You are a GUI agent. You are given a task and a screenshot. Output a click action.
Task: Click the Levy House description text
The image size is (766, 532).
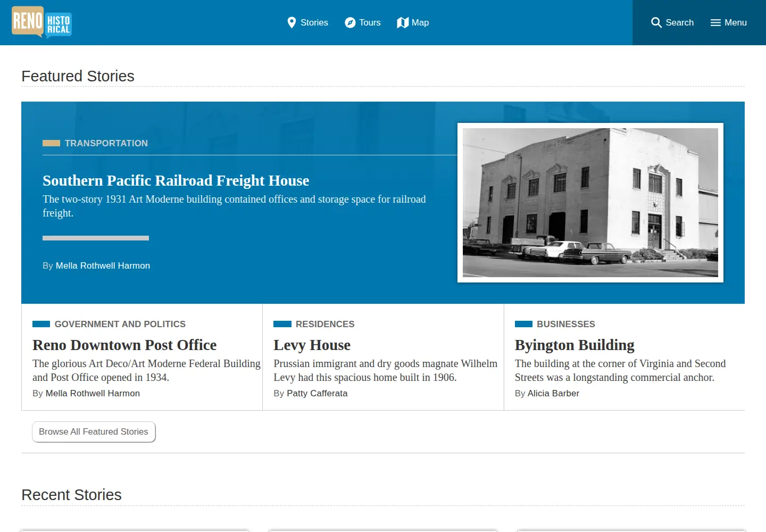(386, 370)
